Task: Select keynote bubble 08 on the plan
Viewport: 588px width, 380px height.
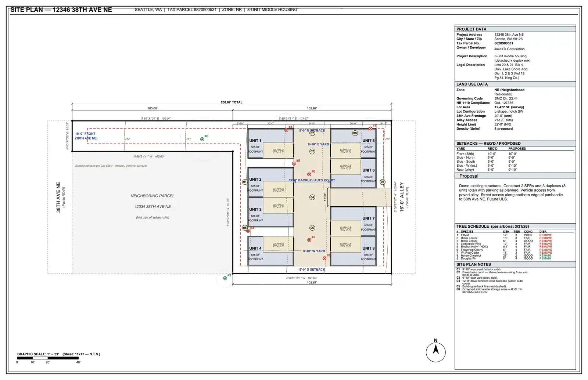Action: coord(355,133)
